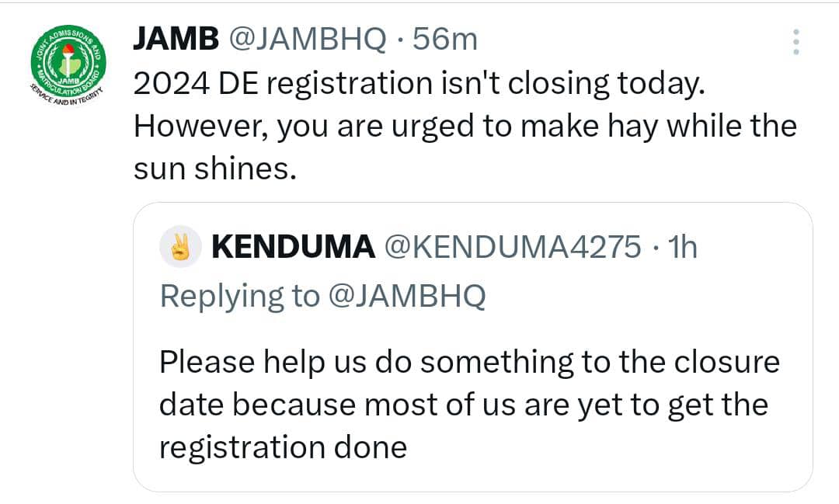Click the word 'closure' in quoted tweet
The width and height of the screenshot is (839, 504).
click(x=726, y=362)
